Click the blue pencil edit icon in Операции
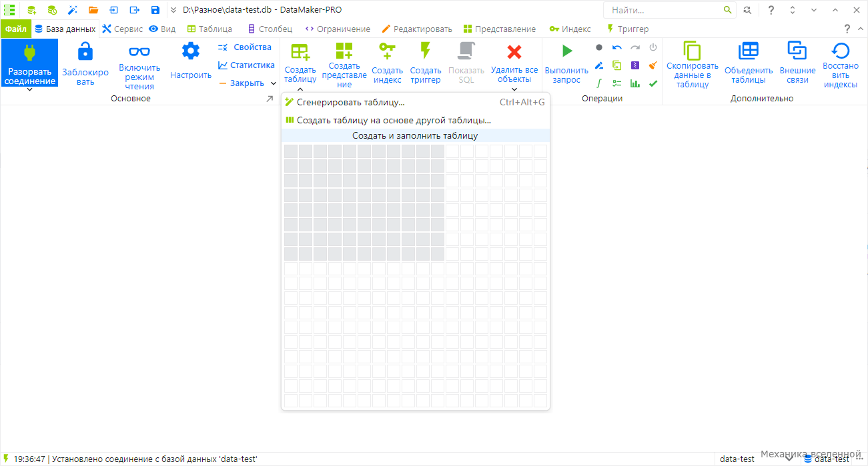The width and height of the screenshot is (868, 466). point(599,65)
